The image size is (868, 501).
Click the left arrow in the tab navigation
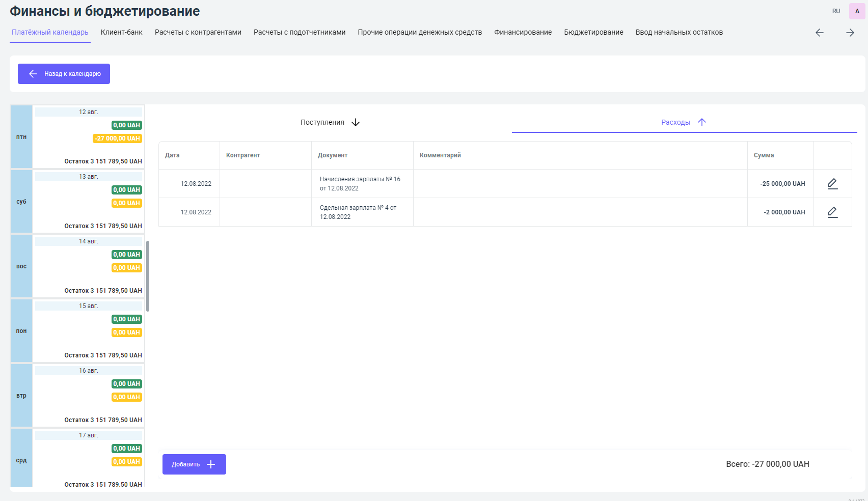(x=819, y=33)
